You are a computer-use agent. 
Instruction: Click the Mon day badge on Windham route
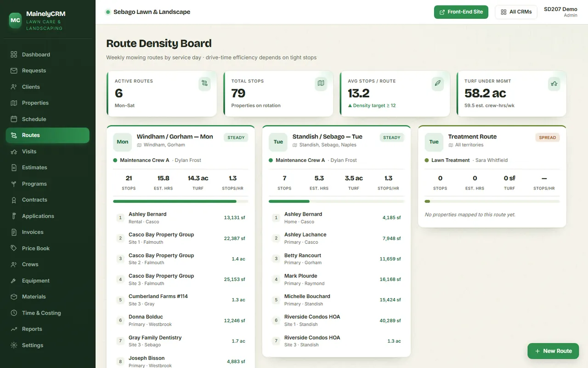(x=123, y=142)
